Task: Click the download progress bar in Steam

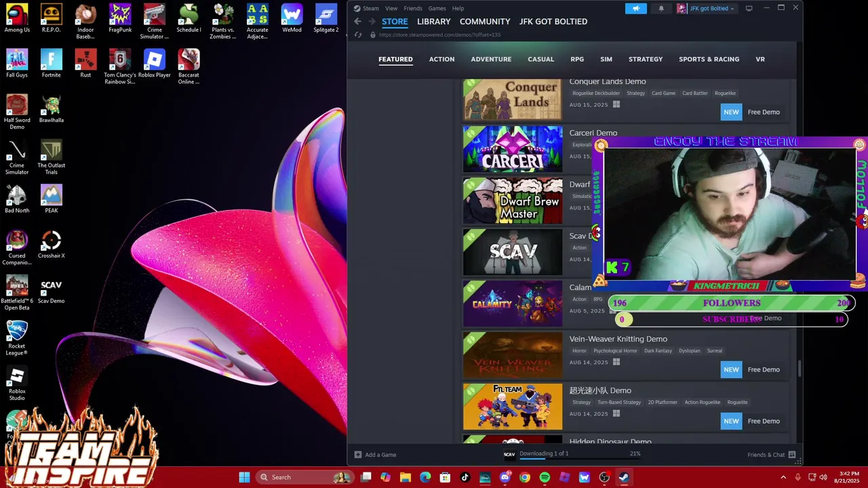Action: [580, 459]
